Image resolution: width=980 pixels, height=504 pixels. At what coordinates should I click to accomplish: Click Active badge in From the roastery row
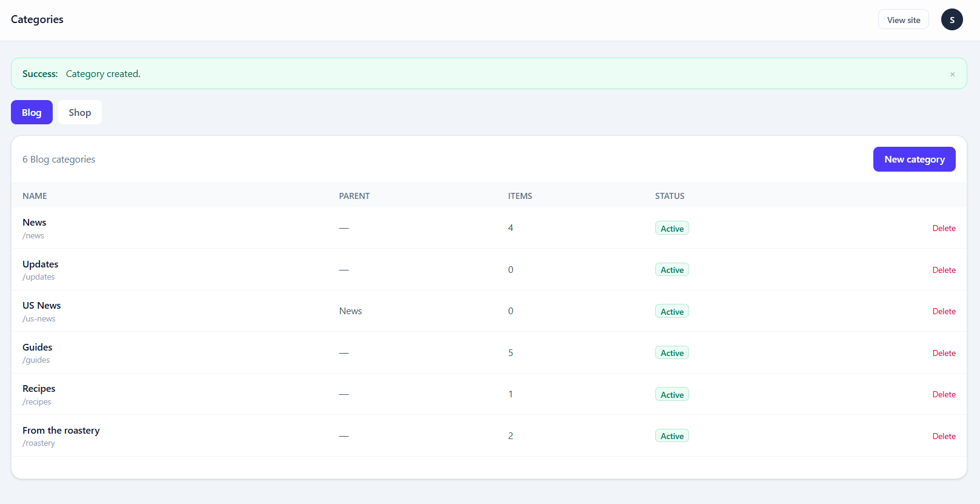coord(672,436)
